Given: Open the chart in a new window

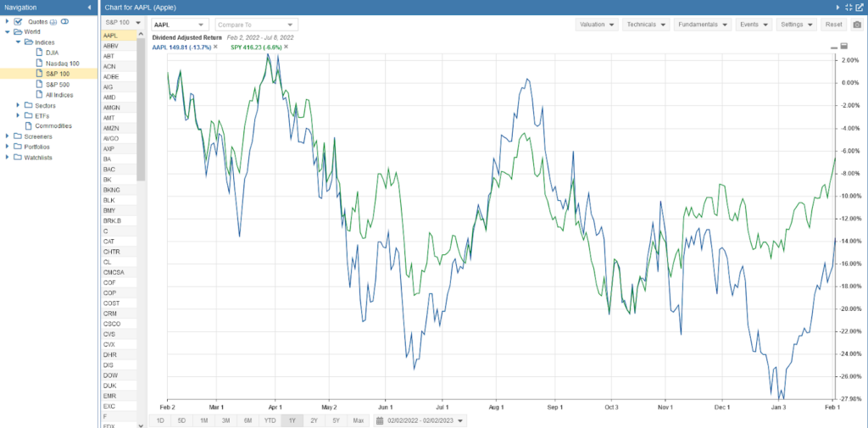Looking at the screenshot, I should [860, 7].
